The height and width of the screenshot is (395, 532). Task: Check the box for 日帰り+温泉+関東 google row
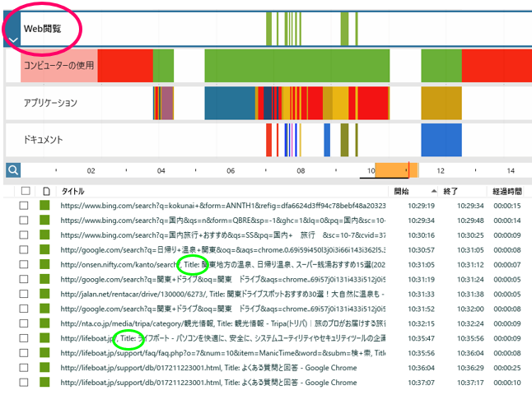pos(24,249)
